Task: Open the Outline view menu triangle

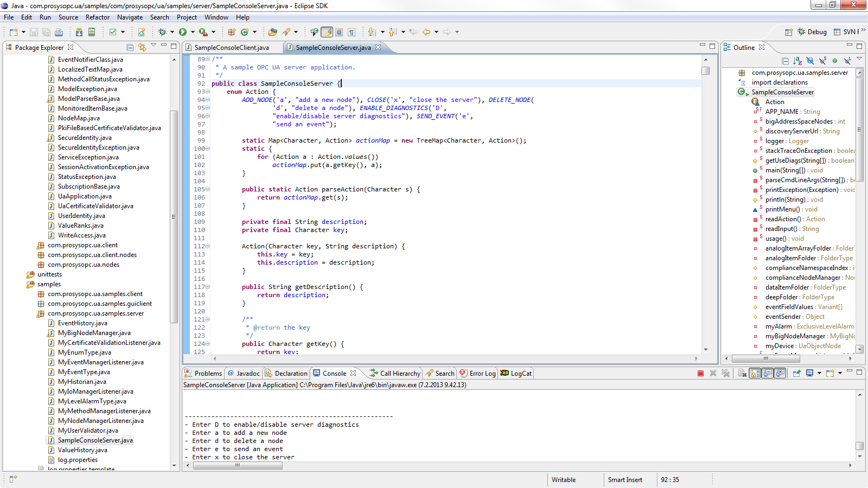Action: [859, 59]
